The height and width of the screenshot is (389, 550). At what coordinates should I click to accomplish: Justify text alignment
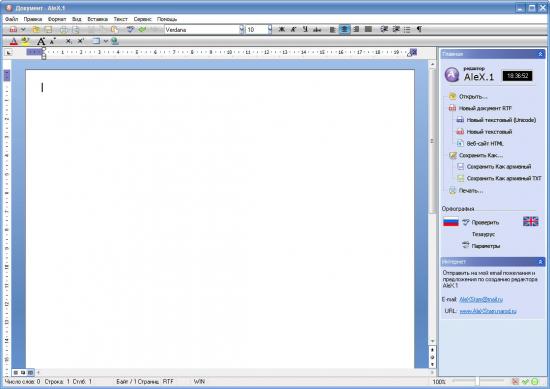pyautogui.click(x=368, y=29)
